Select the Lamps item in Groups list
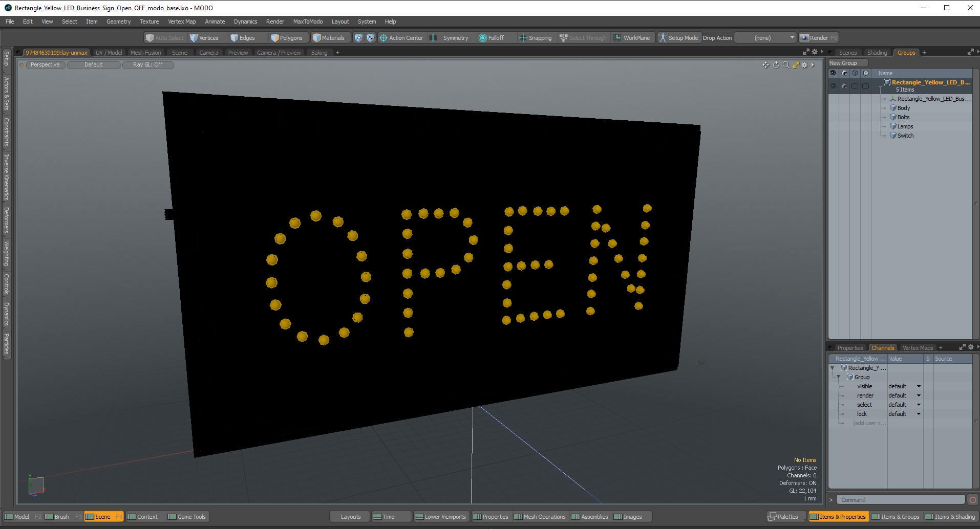This screenshot has width=980, height=529. pos(905,126)
